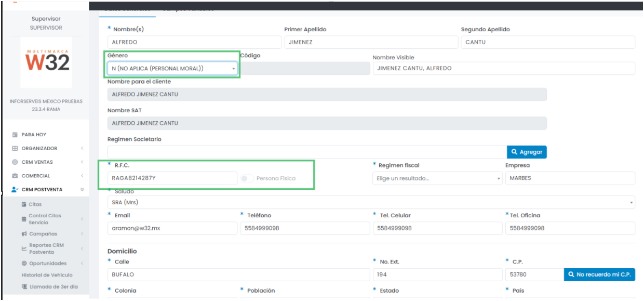
Task: Toggle the Persona Física switch
Action: [x=247, y=178]
